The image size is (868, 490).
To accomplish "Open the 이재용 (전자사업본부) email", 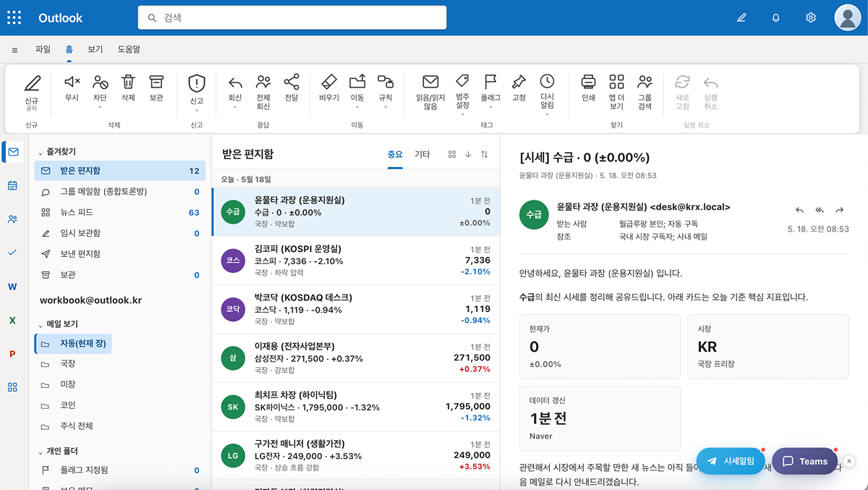I will [355, 358].
